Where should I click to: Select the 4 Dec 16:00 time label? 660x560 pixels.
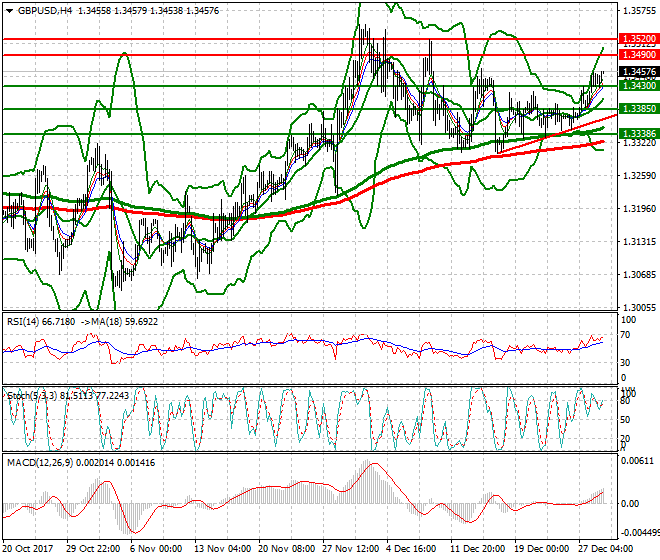click(411, 549)
